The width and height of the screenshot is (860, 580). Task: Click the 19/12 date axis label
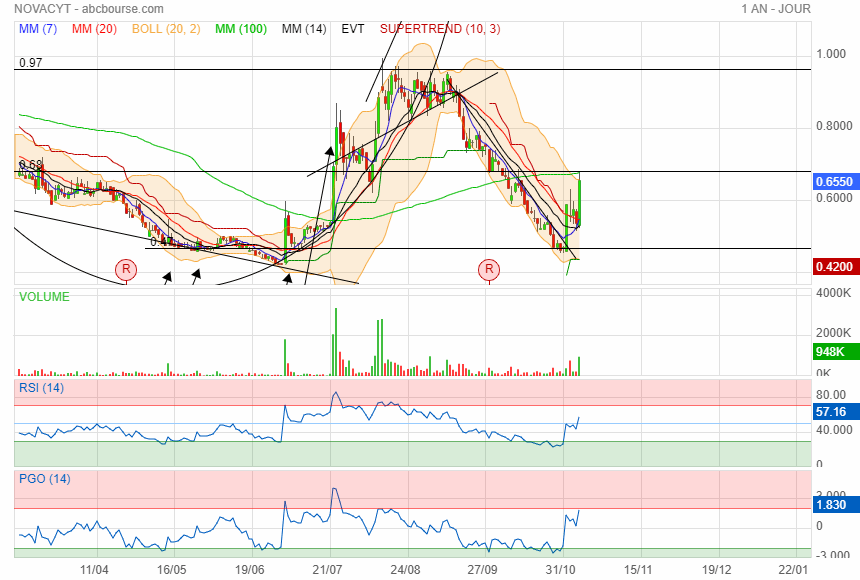[x=717, y=570]
